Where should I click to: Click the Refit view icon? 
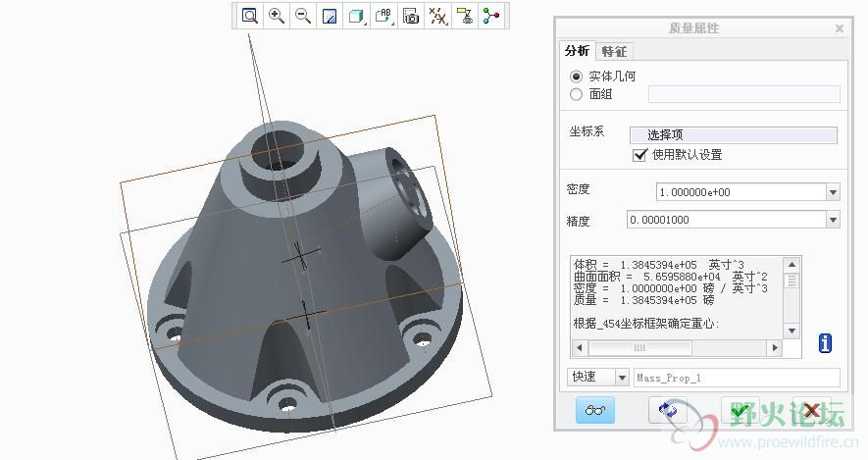(250, 16)
